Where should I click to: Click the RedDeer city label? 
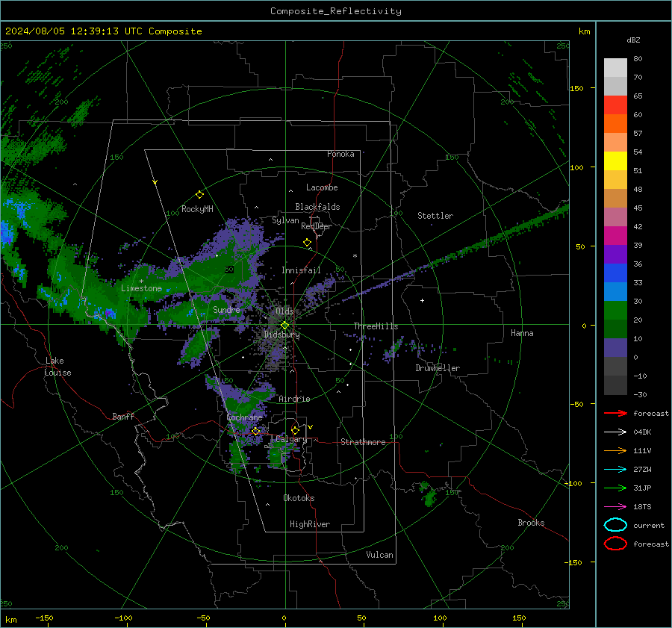point(317,226)
